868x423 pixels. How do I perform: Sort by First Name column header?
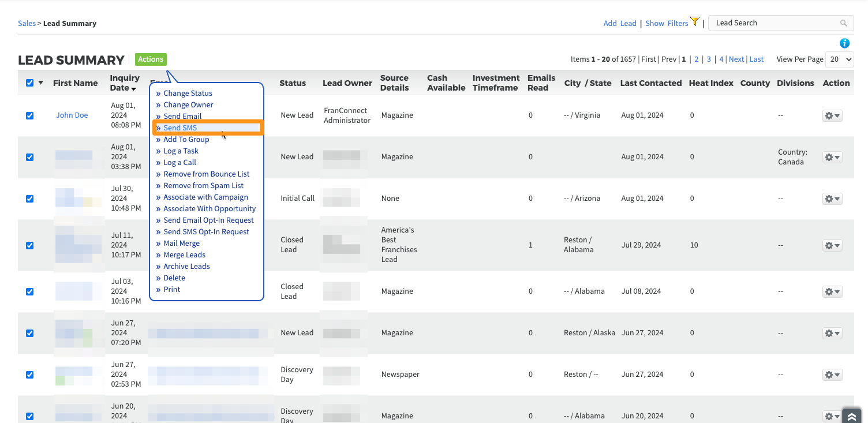click(x=76, y=83)
